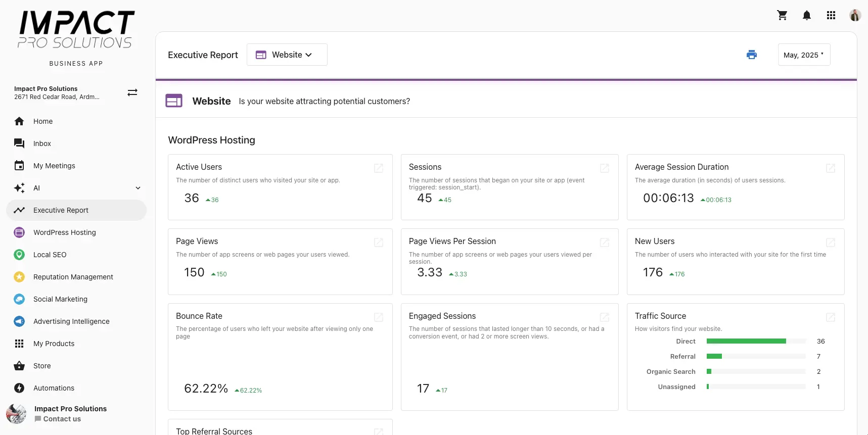Open the May, 2025 date selector
868x435 pixels.
803,55
